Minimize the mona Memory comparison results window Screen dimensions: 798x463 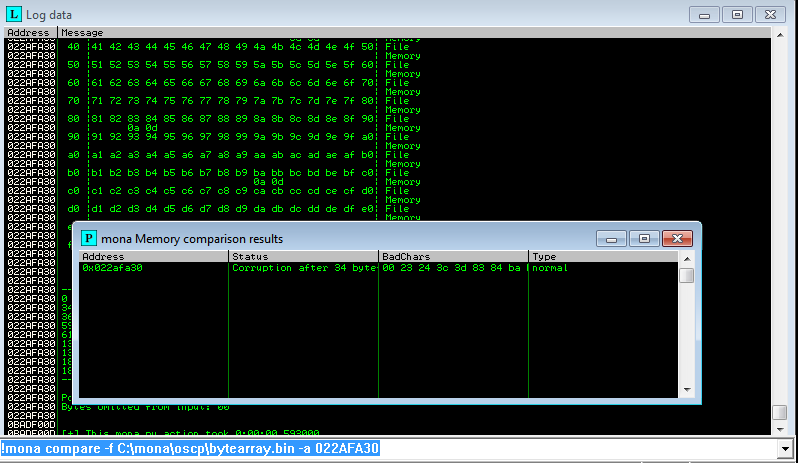[611, 238]
